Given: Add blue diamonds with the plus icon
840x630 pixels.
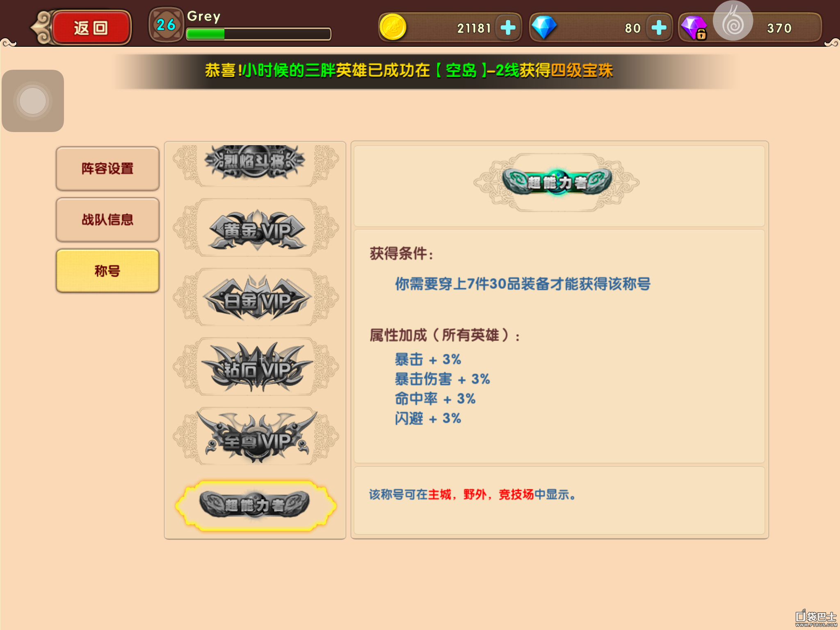Looking at the screenshot, I should click(x=659, y=27).
